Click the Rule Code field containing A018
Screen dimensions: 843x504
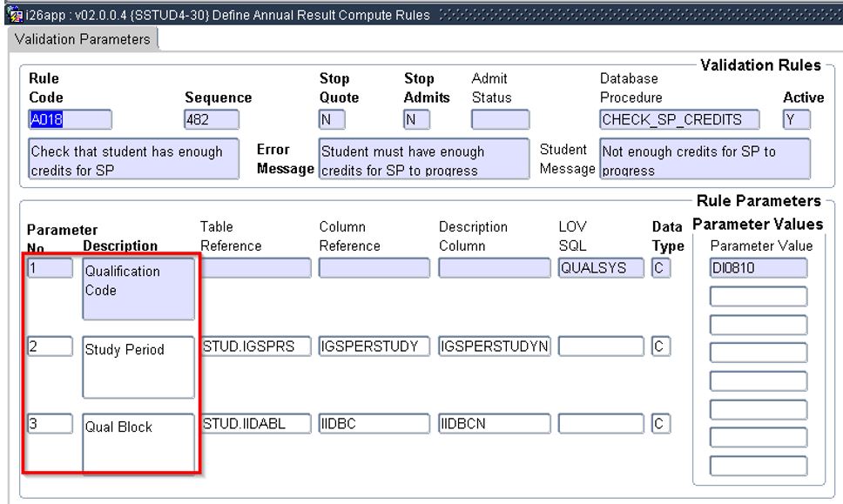(71, 119)
